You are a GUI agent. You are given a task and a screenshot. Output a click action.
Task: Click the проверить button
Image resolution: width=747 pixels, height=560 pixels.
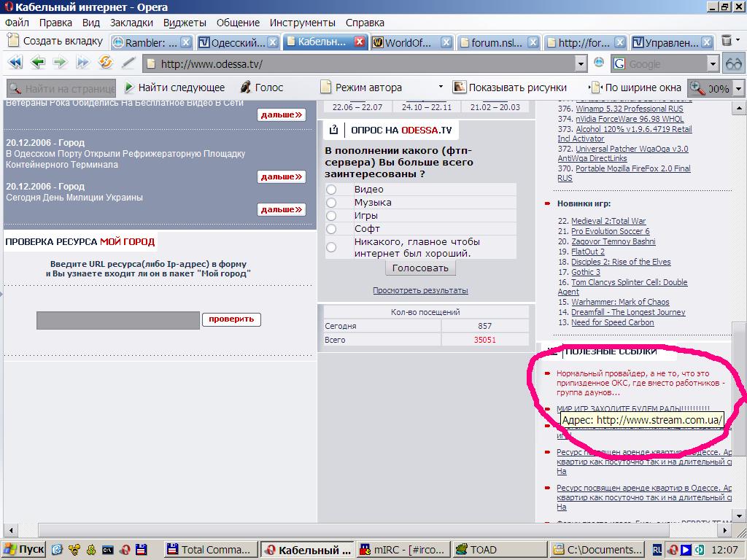pos(231,319)
